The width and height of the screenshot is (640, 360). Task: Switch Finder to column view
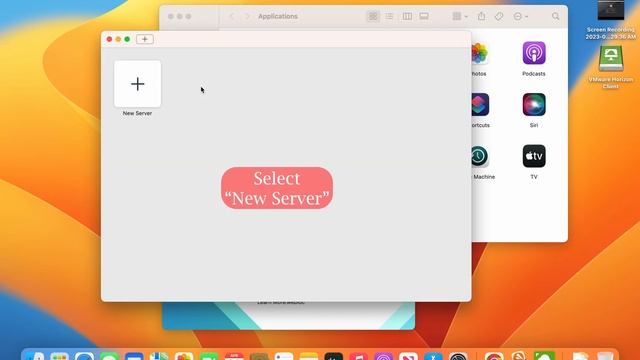(x=407, y=16)
